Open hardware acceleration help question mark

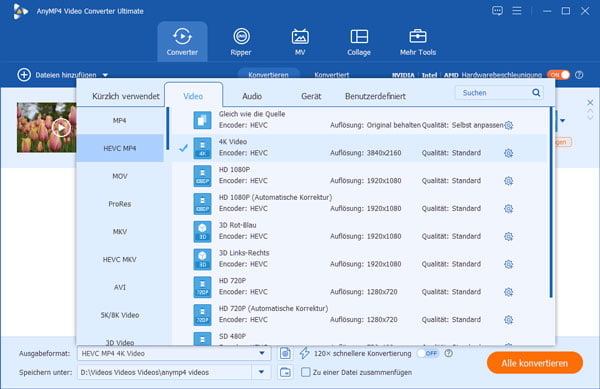coord(579,75)
